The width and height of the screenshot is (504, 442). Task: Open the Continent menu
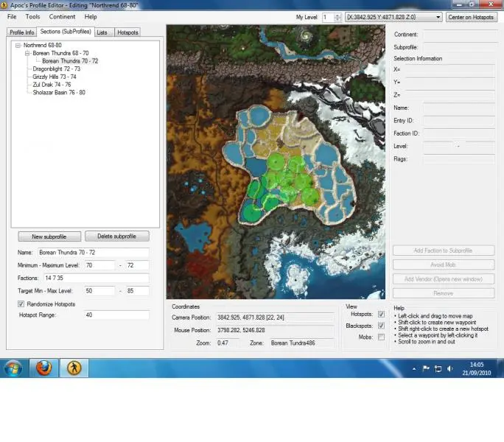tap(62, 16)
